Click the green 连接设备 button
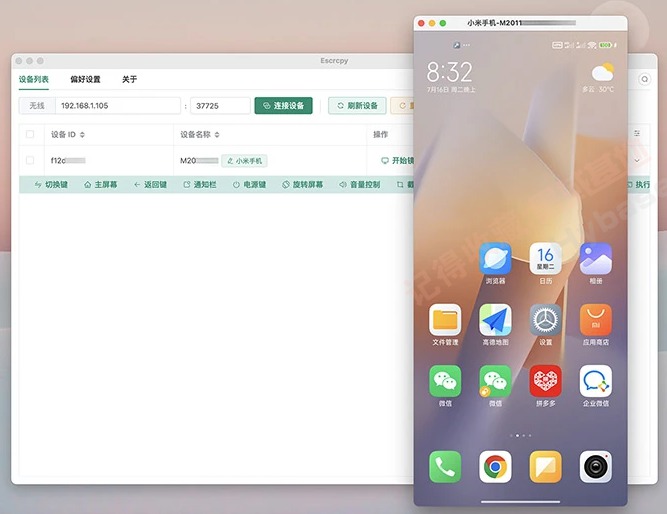 [283, 106]
